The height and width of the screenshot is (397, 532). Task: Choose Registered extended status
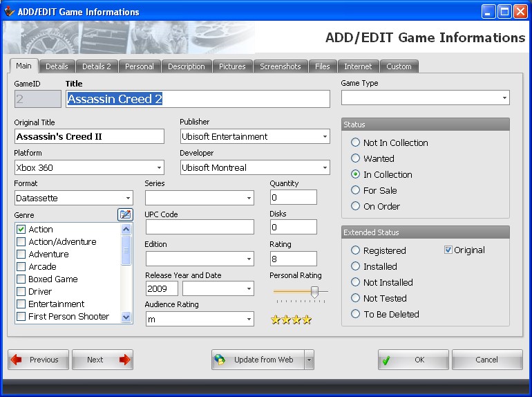tap(355, 250)
